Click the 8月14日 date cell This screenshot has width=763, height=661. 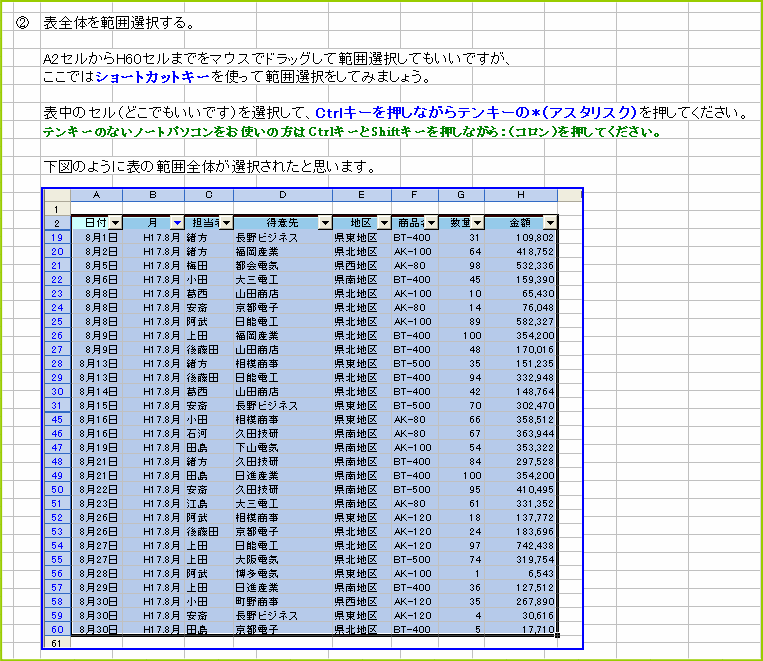click(97, 392)
